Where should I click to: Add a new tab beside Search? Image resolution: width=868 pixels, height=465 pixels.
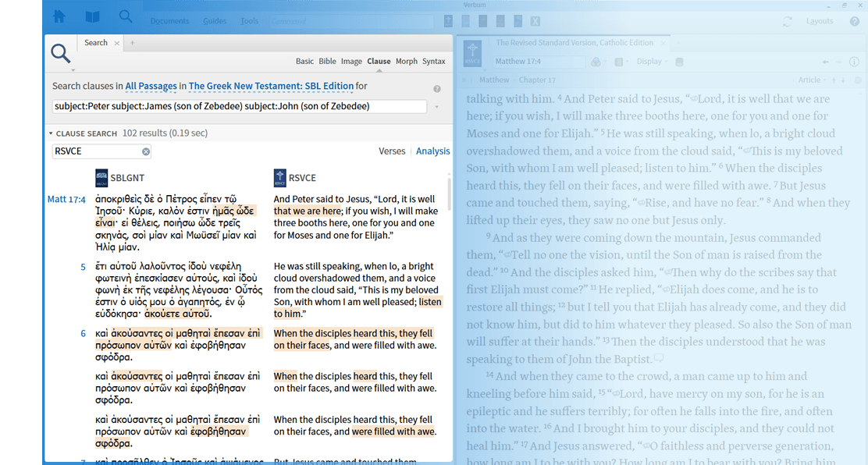132,43
